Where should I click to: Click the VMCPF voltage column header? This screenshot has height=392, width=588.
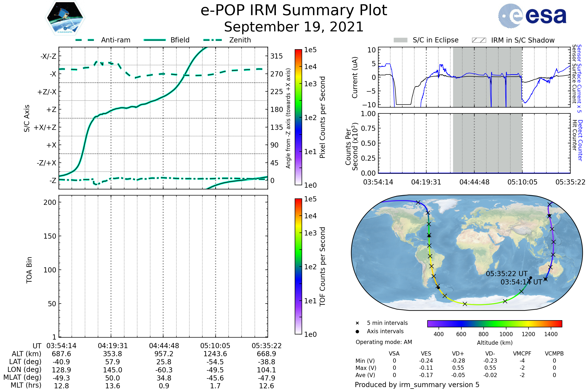click(522, 354)
